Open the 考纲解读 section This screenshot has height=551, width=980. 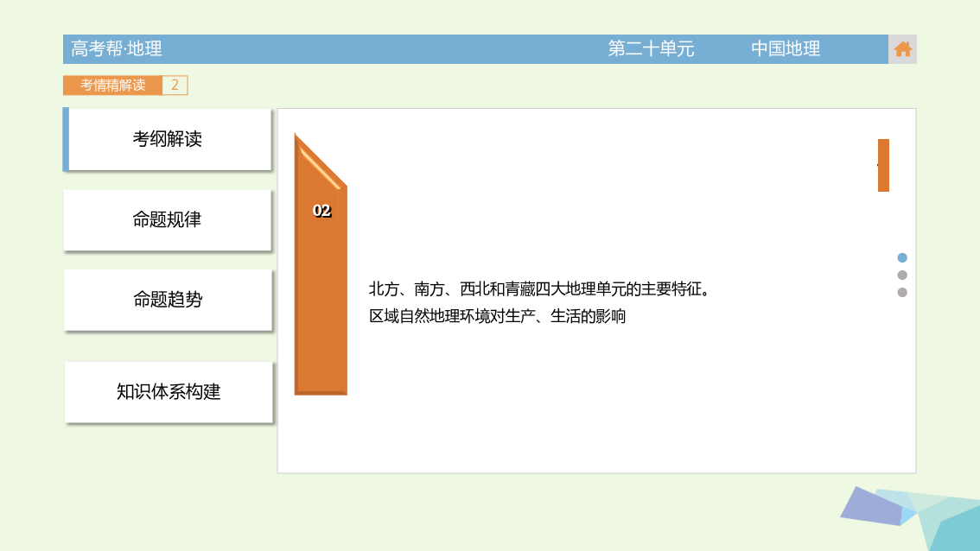[168, 139]
